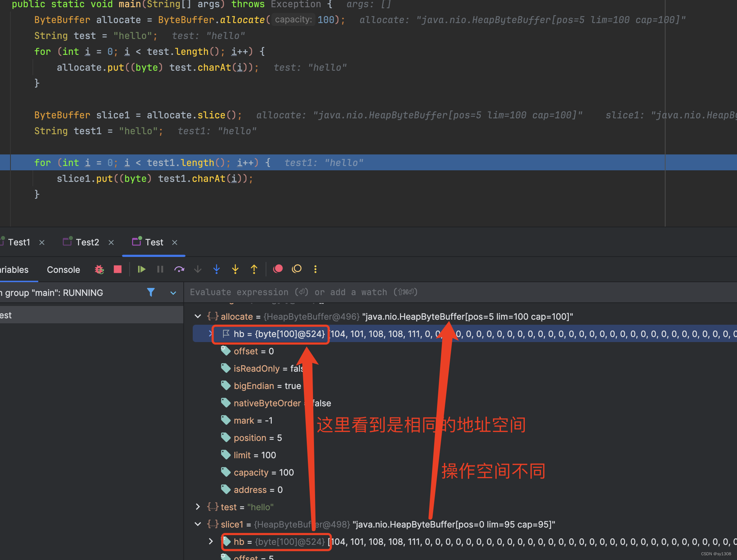Pause the running program
737x560 pixels.
point(160,269)
